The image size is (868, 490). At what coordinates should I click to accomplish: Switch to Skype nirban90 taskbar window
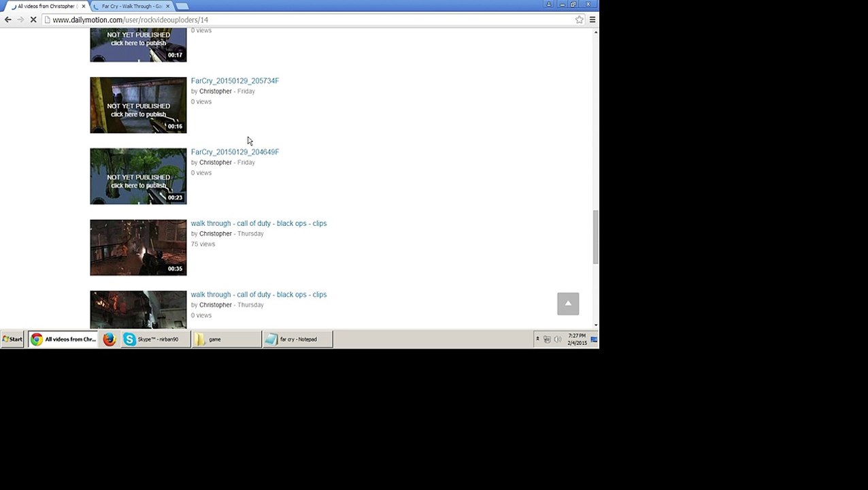(155, 339)
